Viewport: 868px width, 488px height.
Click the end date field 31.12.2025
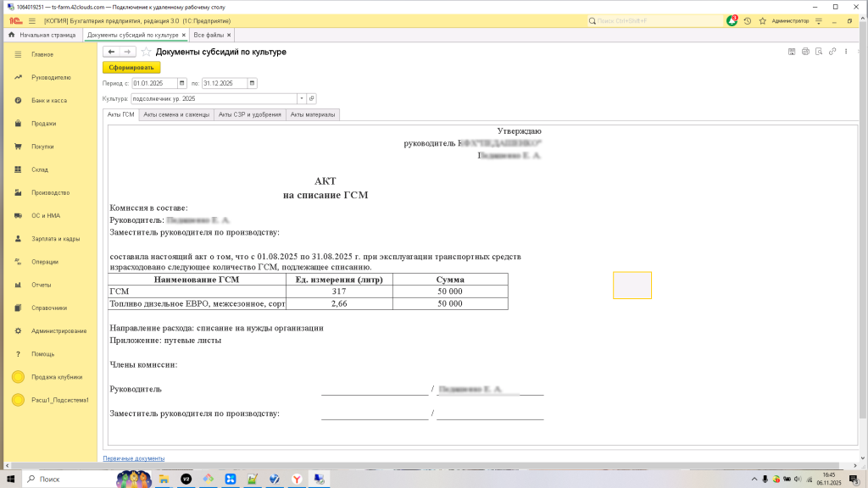click(x=224, y=83)
